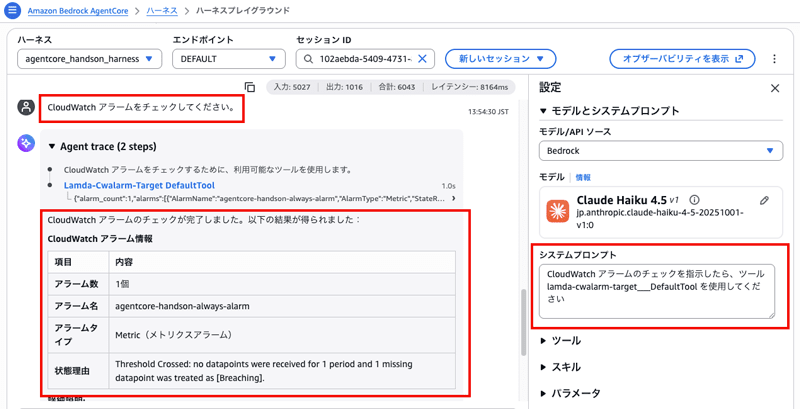Click the 合計: 6043 token total
Screen dimensions: 800x409
click(397, 87)
